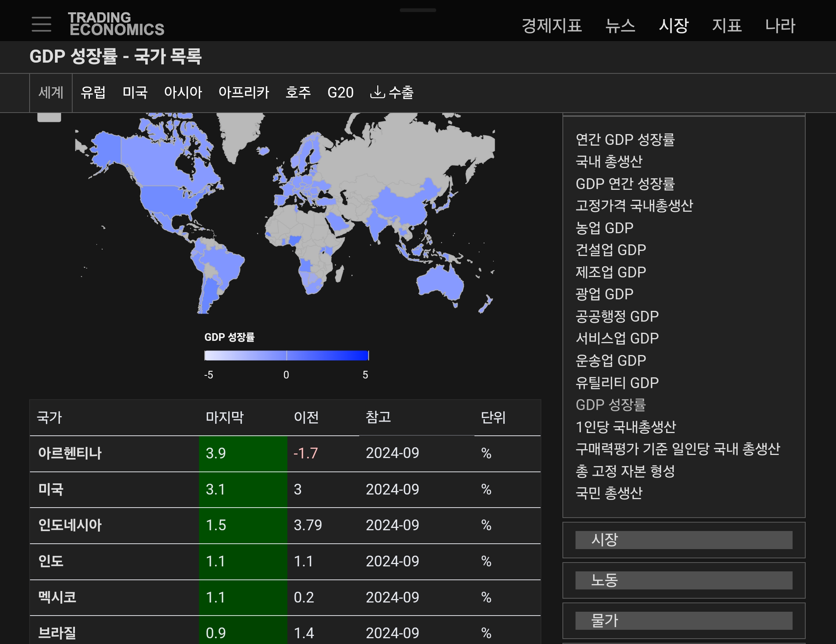Switch to the 아시아 tab
This screenshot has height=644, width=836.
tap(183, 93)
